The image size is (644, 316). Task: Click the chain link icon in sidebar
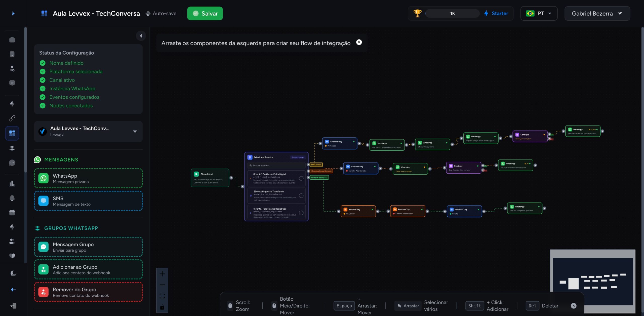pos(12,118)
